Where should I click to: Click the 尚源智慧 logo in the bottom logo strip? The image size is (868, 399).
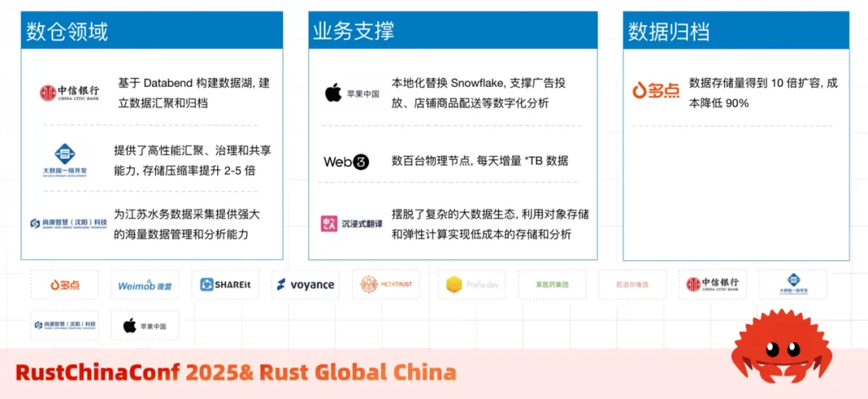tap(65, 325)
